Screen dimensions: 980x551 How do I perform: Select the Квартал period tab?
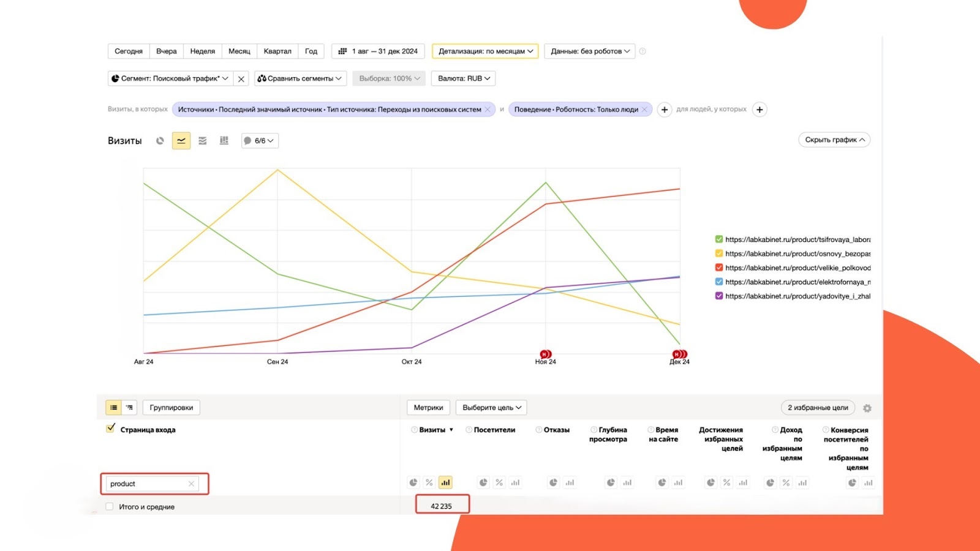click(x=277, y=51)
